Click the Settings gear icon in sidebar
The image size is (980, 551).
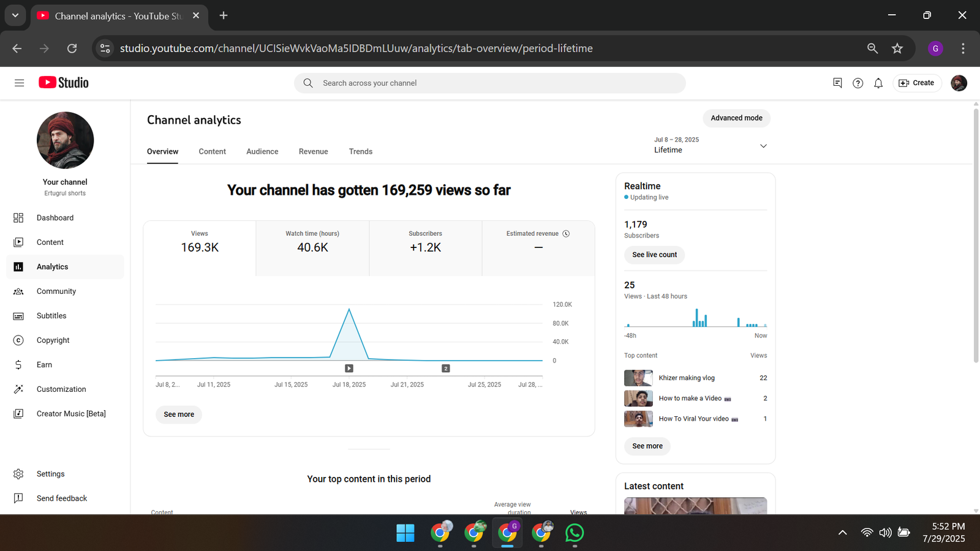click(x=18, y=474)
